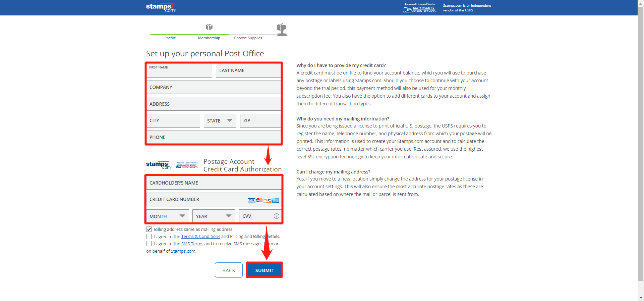Image resolution: width=644 pixels, height=301 pixels.
Task: Uncheck billing address same as mailing
Action: pos(149,229)
